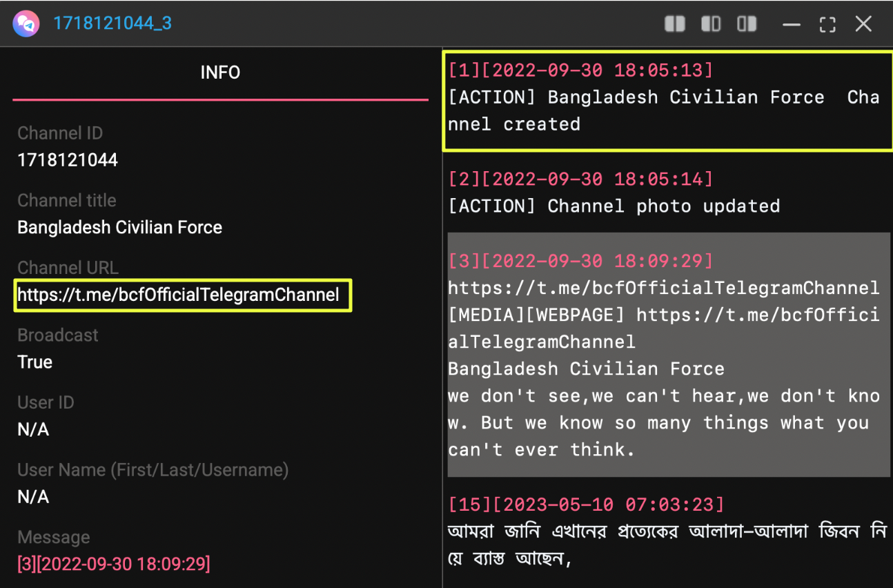Select the INFO tab
Screen dimensions: 893x588
[x=220, y=72]
